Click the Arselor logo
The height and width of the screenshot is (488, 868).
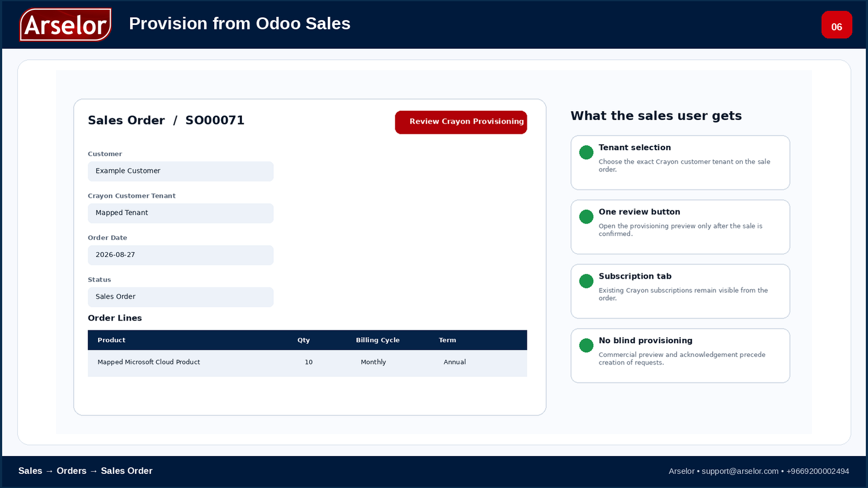tap(66, 24)
